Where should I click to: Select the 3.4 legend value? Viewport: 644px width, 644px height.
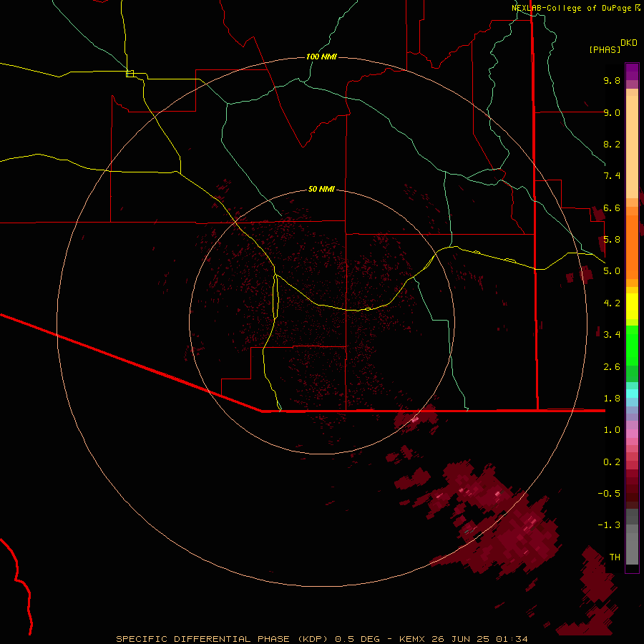coord(612,335)
